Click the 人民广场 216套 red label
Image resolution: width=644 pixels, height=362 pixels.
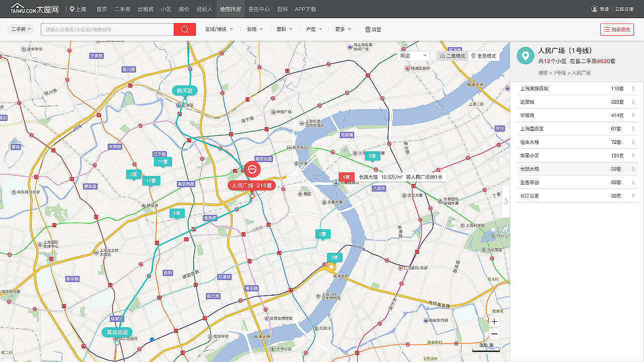tap(252, 186)
